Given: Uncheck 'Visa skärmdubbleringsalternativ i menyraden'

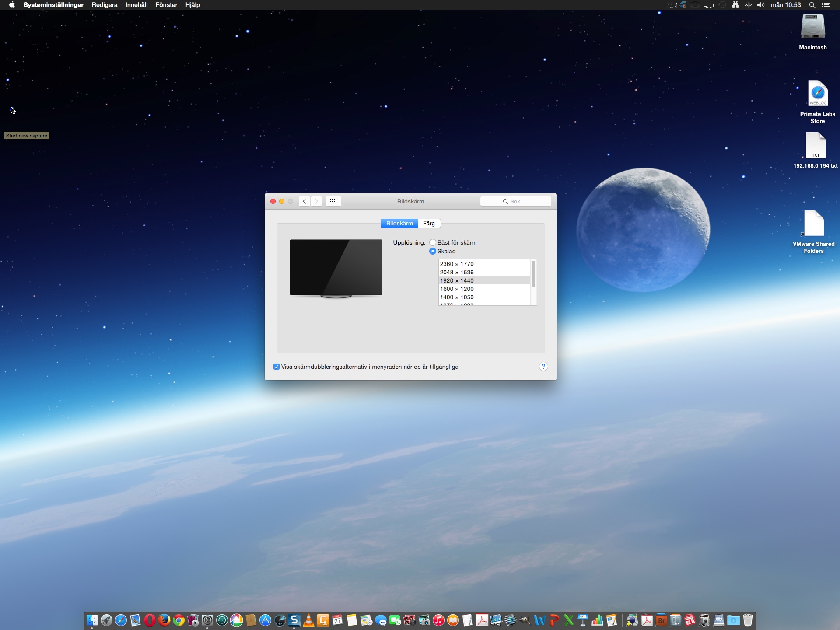Looking at the screenshot, I should (276, 367).
